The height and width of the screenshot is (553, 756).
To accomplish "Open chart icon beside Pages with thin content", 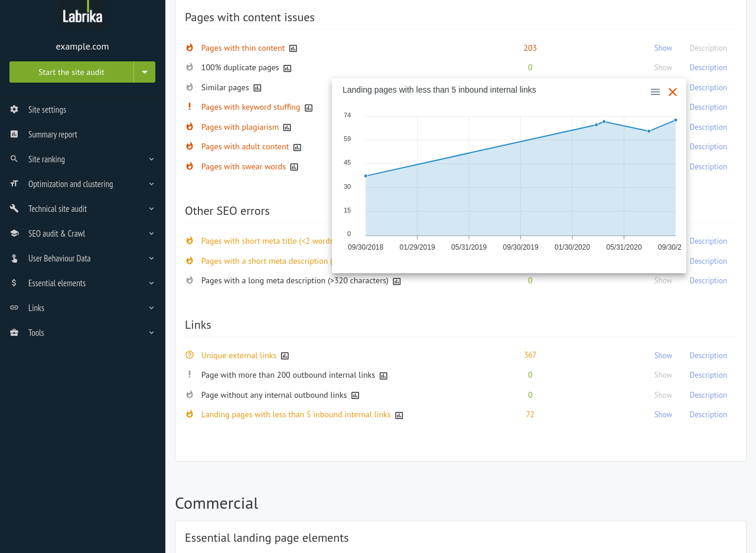I will click(x=293, y=48).
